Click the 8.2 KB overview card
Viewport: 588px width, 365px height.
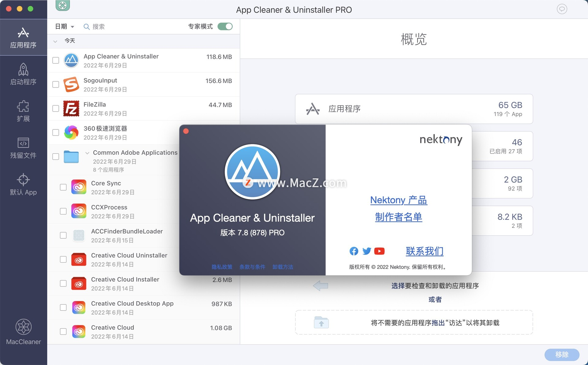[502, 221]
